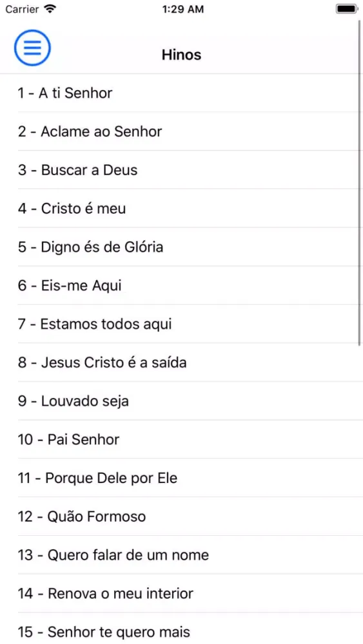Open hymn 10 - Pai Senhor
Screen dimensions: 363x644
(181, 439)
